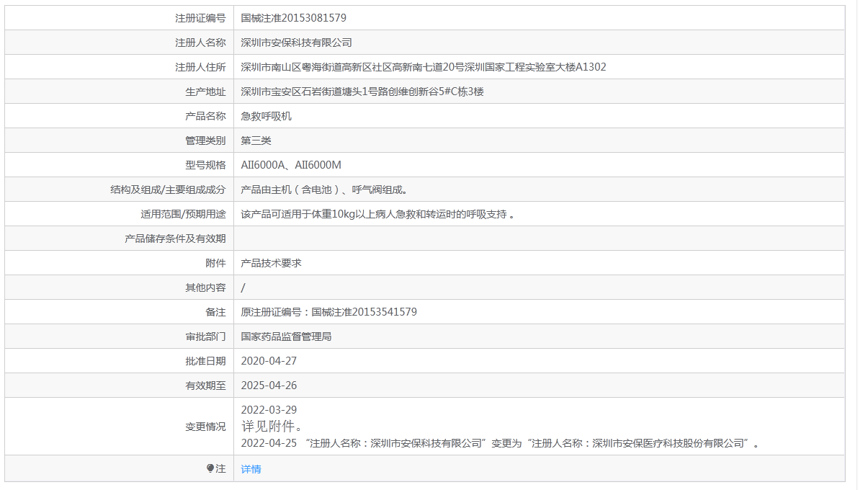The width and height of the screenshot is (868, 490).
Task: Select the 管理类别 row label
Action: [205, 141]
